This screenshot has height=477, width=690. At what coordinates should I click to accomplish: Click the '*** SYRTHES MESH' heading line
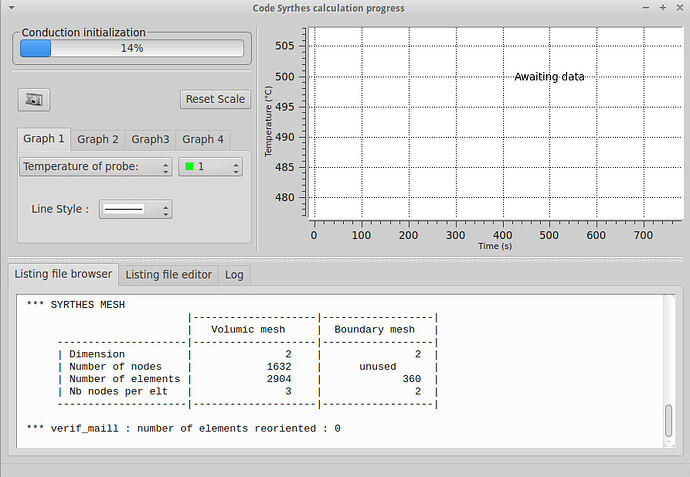coord(75,305)
